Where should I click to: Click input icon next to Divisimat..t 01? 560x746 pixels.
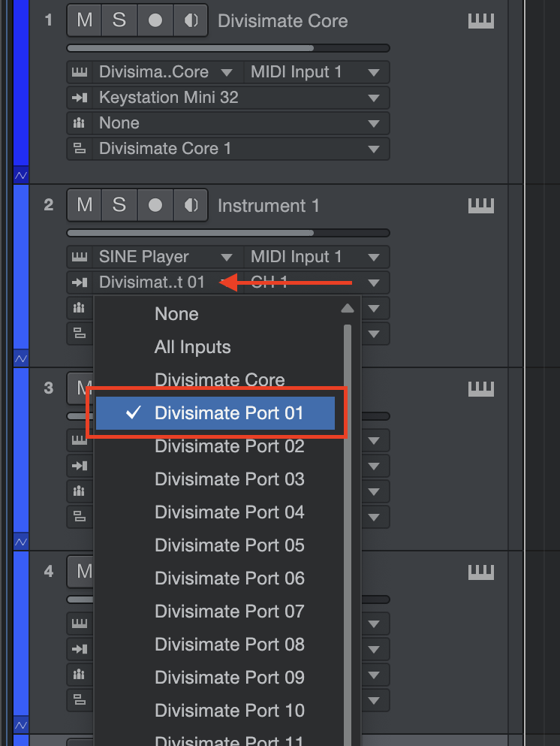click(80, 283)
